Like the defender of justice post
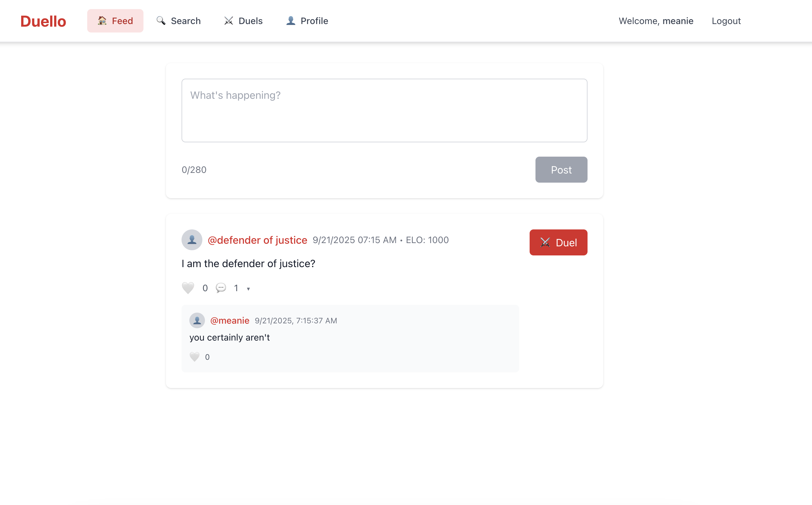 tap(188, 288)
